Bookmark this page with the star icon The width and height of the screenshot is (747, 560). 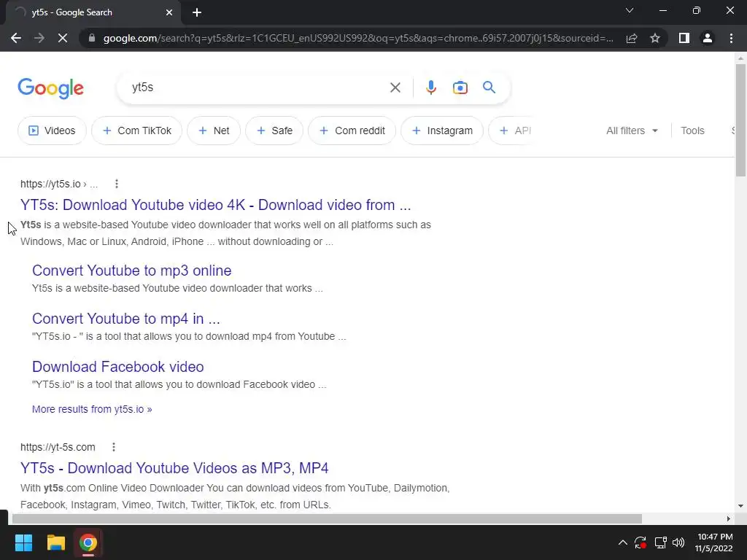[x=655, y=38]
